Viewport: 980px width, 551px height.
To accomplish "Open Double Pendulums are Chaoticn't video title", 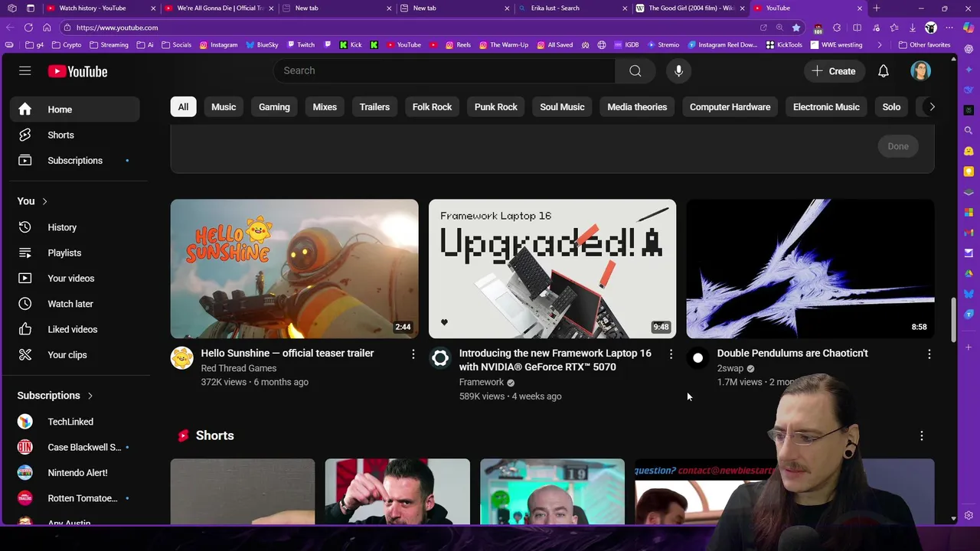I will (x=792, y=354).
